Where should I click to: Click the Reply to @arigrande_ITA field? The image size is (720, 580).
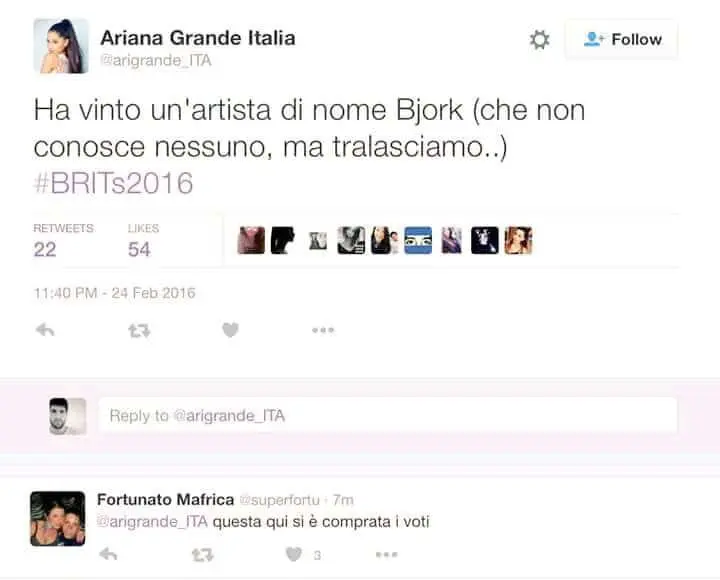click(388, 416)
